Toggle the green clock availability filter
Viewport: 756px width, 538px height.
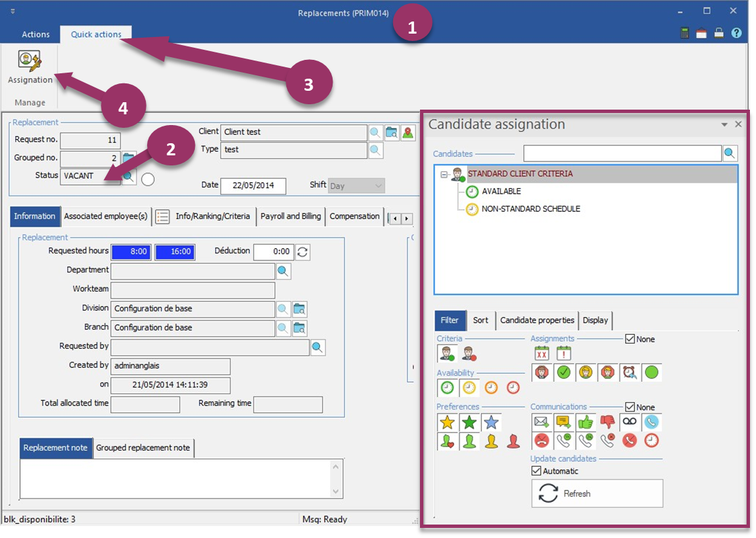tap(448, 387)
